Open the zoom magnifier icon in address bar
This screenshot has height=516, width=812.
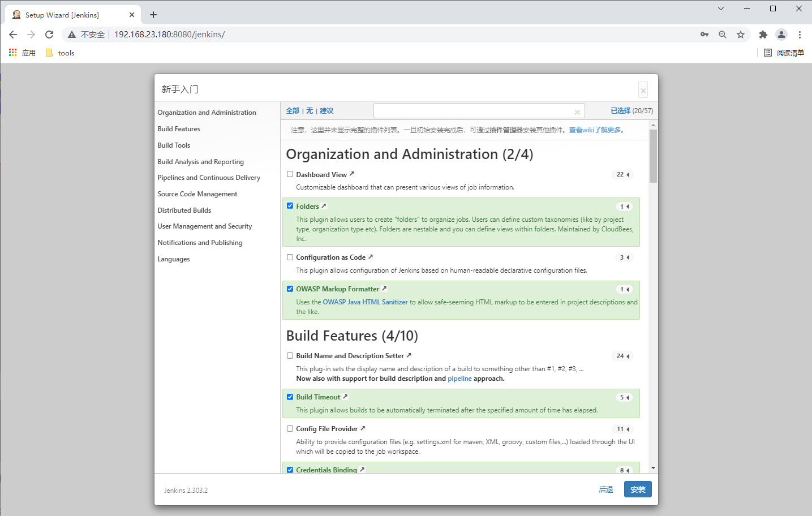[723, 35]
